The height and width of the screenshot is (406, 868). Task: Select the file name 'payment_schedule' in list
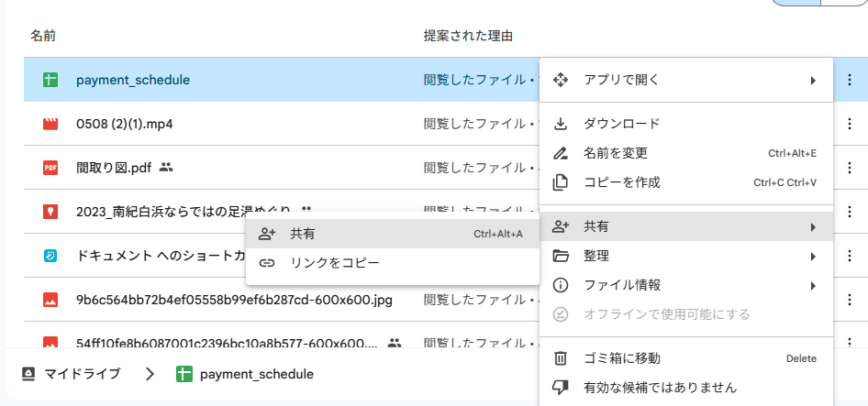[133, 81]
